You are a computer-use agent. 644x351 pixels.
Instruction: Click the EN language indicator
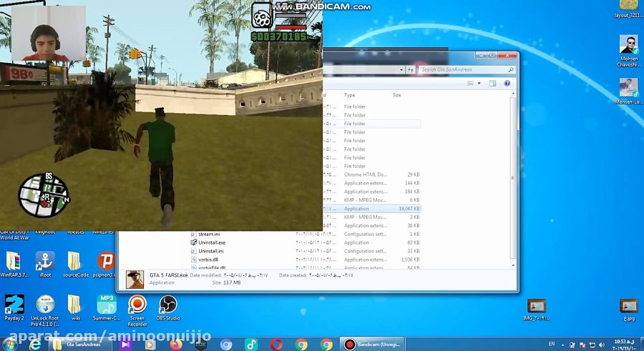[551, 344]
